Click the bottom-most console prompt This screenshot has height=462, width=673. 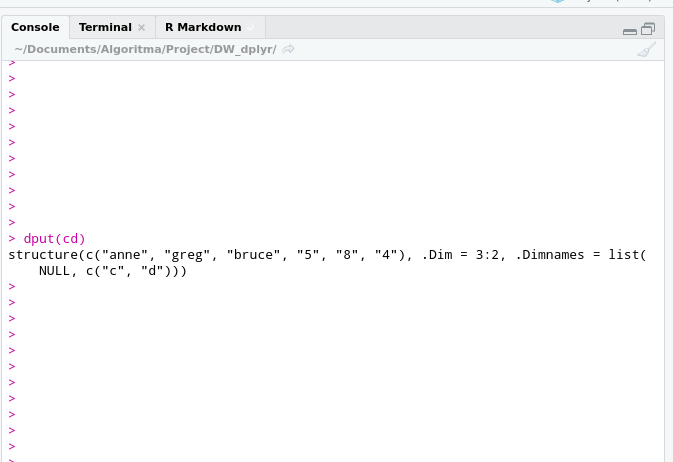[12, 446]
